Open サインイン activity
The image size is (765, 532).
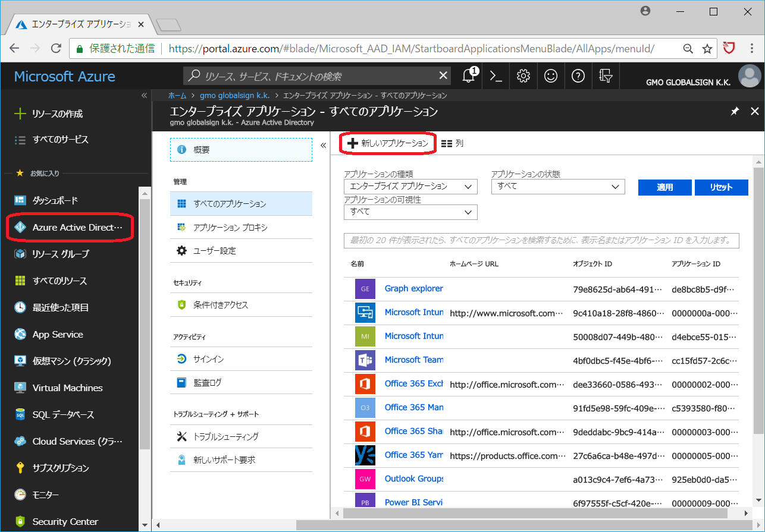tap(241, 359)
